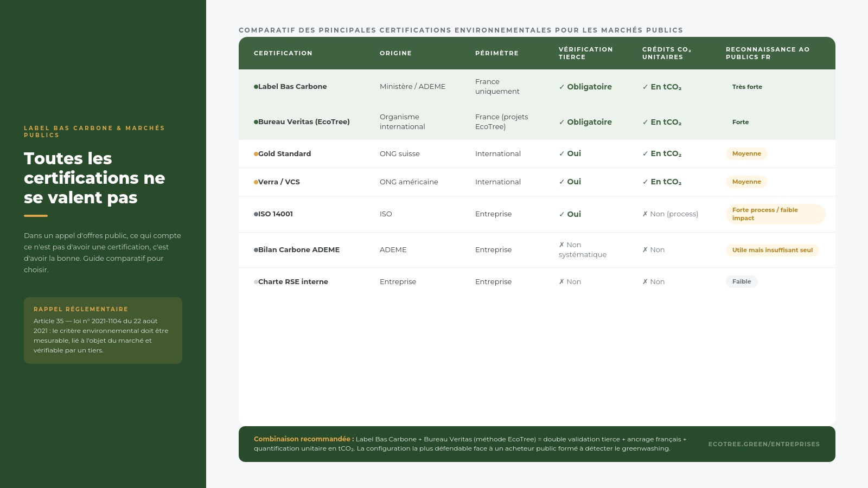The height and width of the screenshot is (488, 868).
Task: Select the Label Bas Carbone row name
Action: coord(292,87)
